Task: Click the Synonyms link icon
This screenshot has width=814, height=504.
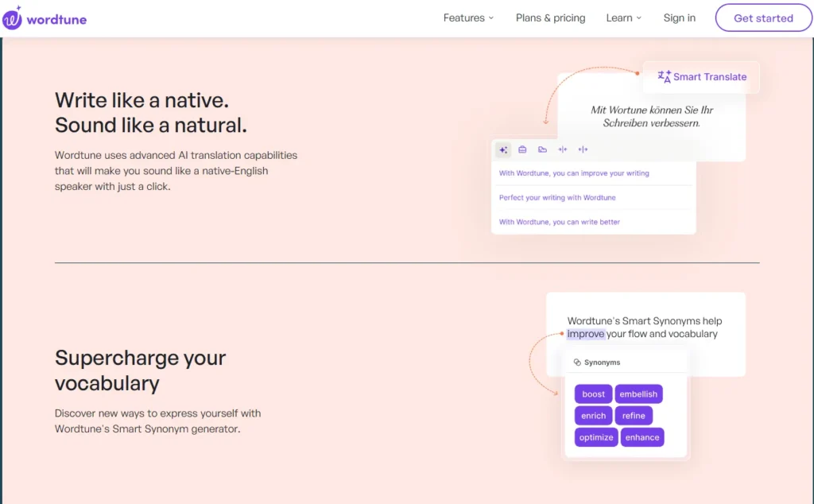Action: pyautogui.click(x=577, y=362)
